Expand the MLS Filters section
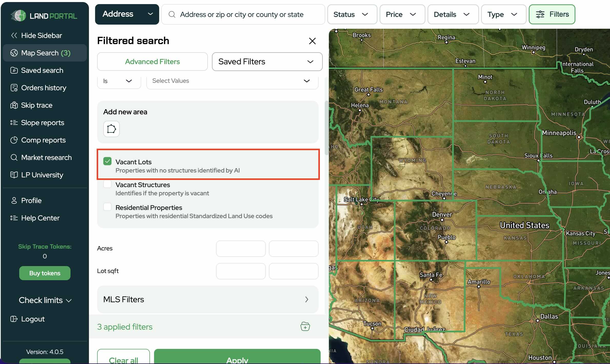Viewport: 610px width, 364px height. [x=208, y=299]
